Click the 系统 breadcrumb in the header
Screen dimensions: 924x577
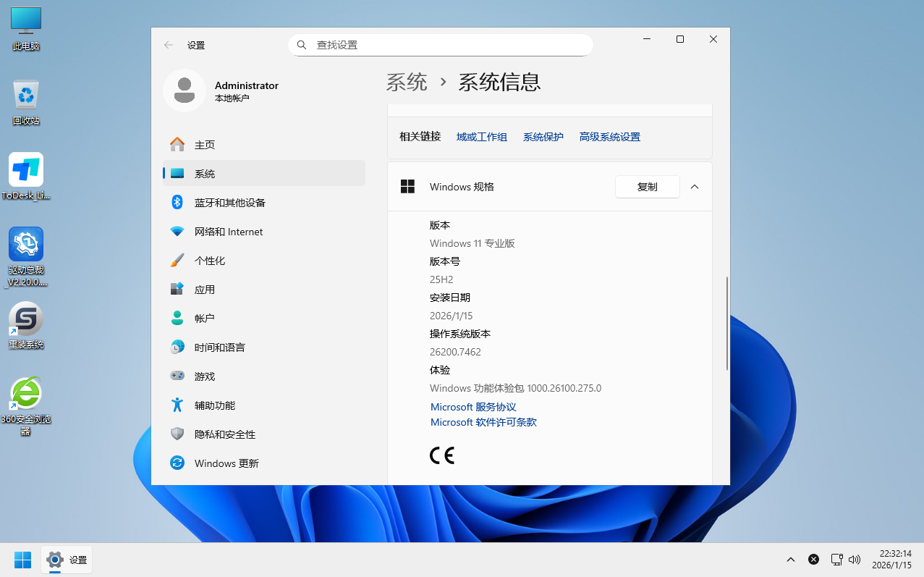pos(407,82)
